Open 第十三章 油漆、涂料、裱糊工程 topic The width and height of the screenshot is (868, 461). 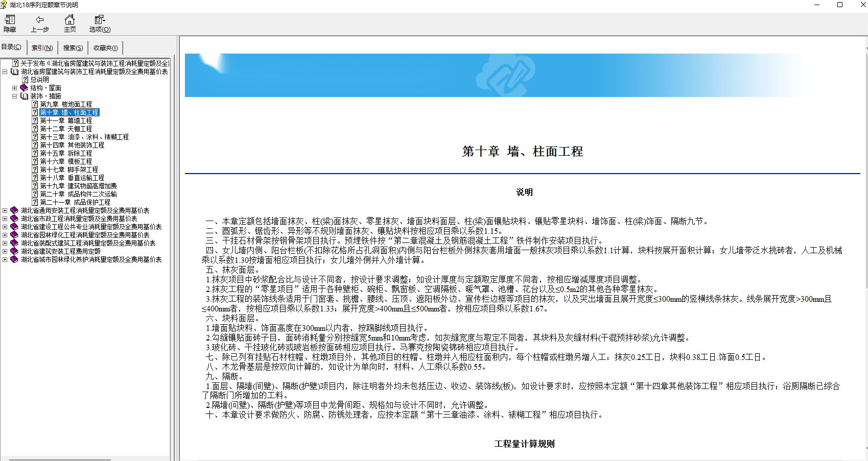[84, 137]
